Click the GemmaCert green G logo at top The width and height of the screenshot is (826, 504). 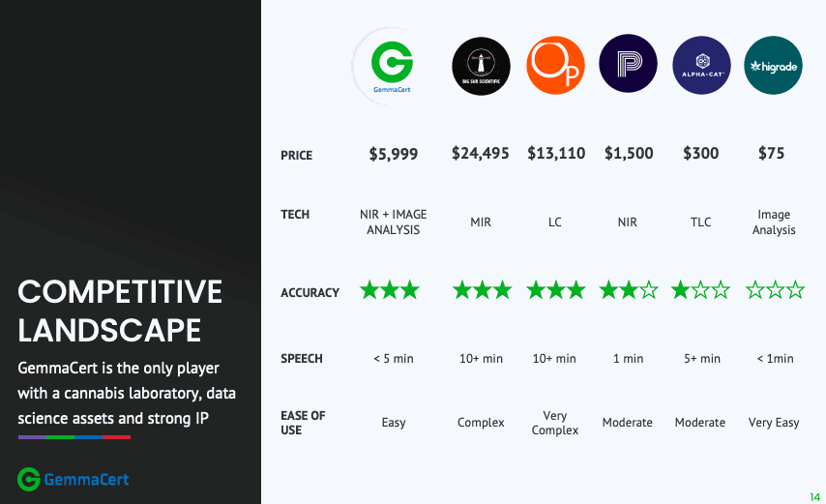[392, 67]
